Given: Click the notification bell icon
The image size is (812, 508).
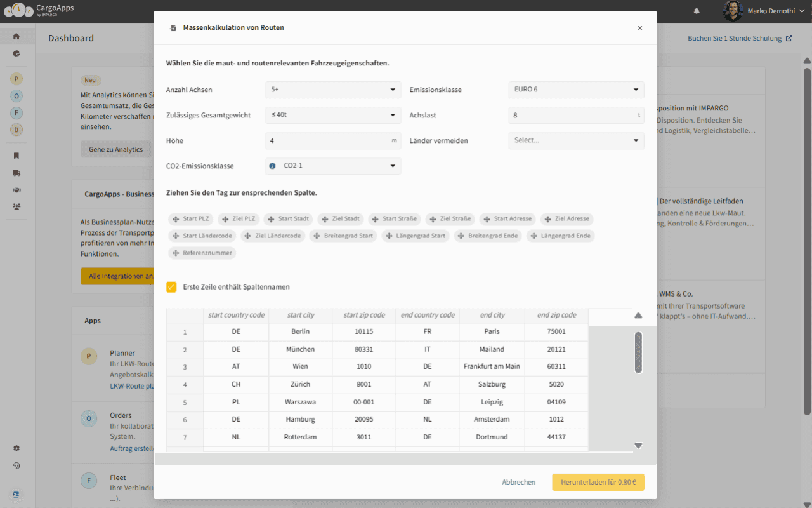Looking at the screenshot, I should point(697,11).
